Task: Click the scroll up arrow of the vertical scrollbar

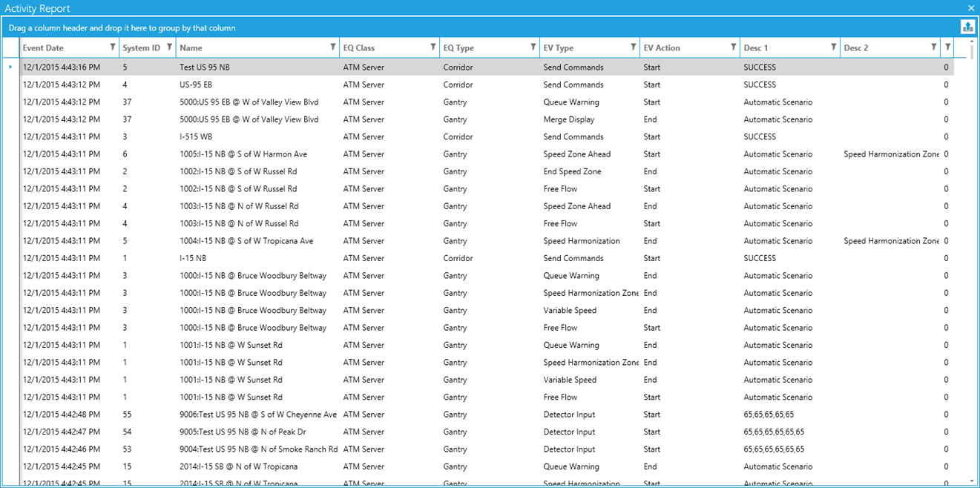Action: (972, 42)
